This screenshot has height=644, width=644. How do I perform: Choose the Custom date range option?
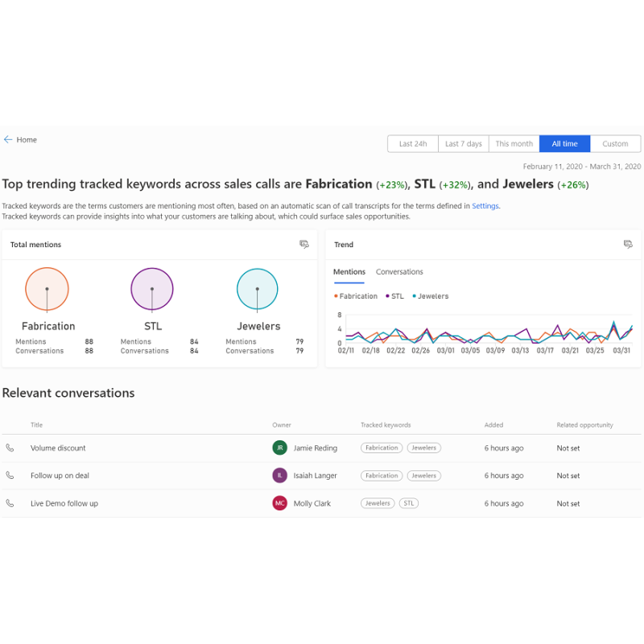(x=615, y=144)
